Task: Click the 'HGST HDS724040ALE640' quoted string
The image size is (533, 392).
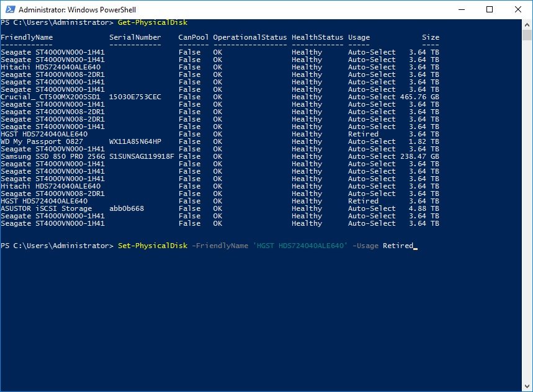Action: (300, 246)
